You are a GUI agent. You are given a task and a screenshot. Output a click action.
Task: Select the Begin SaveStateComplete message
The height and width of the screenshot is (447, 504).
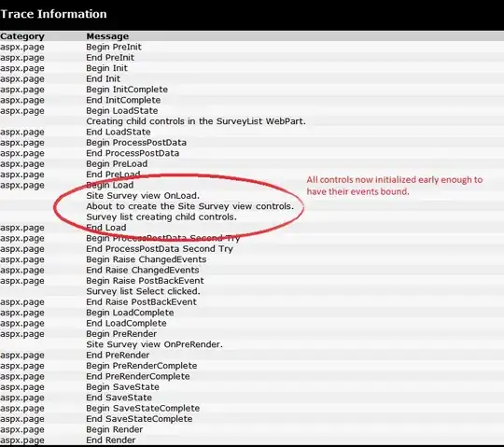pos(143,408)
